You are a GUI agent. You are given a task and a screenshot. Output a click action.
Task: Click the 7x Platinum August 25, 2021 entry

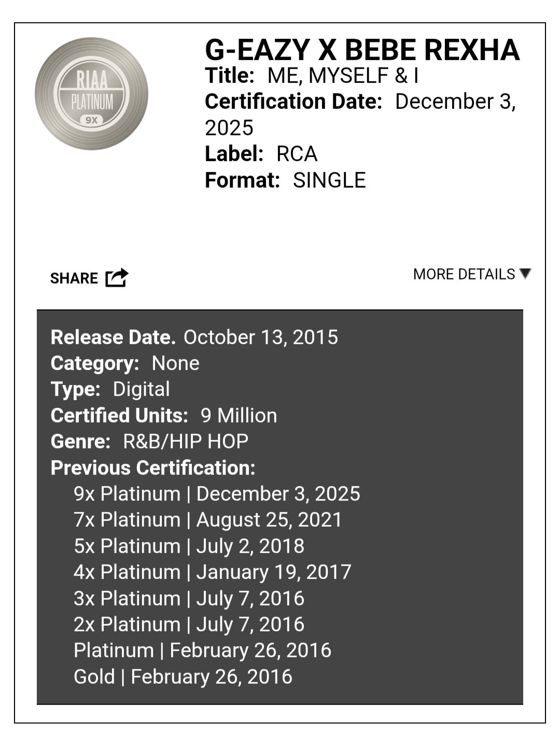208,519
